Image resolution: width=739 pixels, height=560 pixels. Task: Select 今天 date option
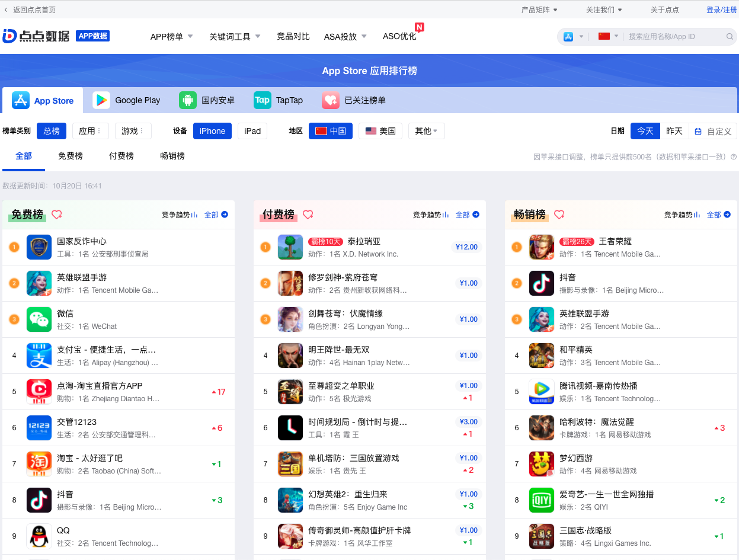click(645, 131)
